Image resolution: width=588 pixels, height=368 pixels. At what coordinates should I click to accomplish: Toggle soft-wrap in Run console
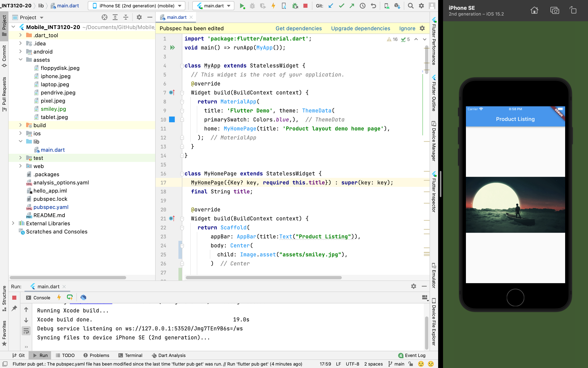[x=26, y=331]
